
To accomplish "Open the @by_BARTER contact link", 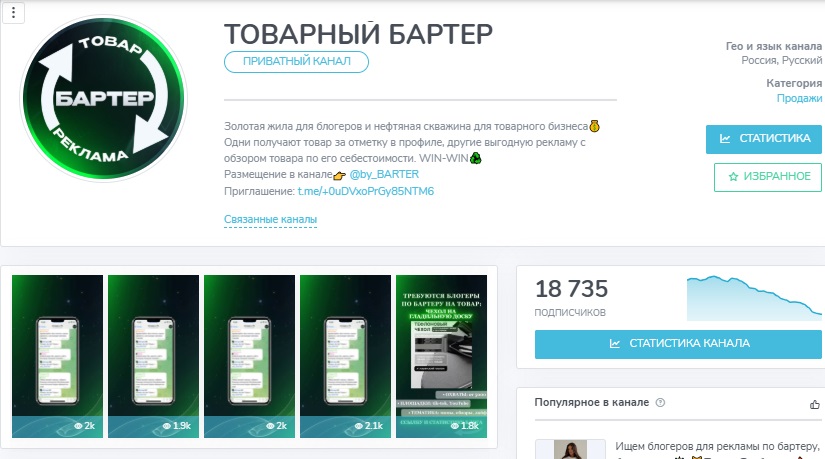I will click(x=384, y=174).
